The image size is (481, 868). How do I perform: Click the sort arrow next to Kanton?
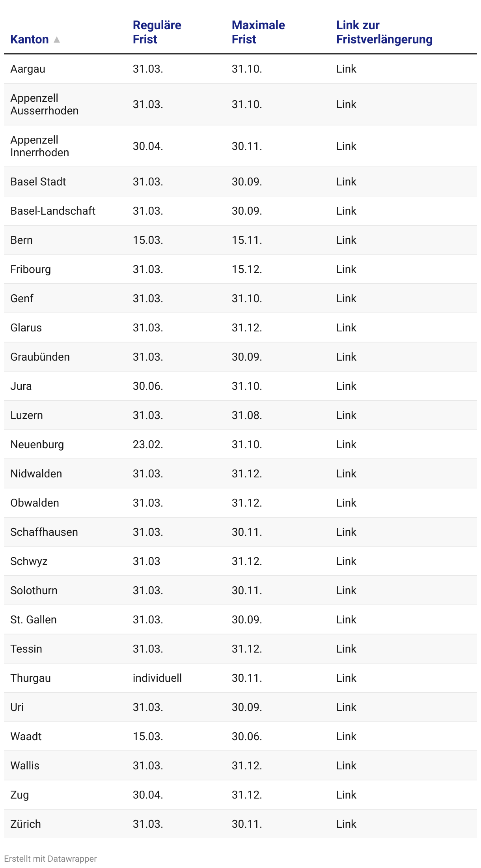(57, 39)
